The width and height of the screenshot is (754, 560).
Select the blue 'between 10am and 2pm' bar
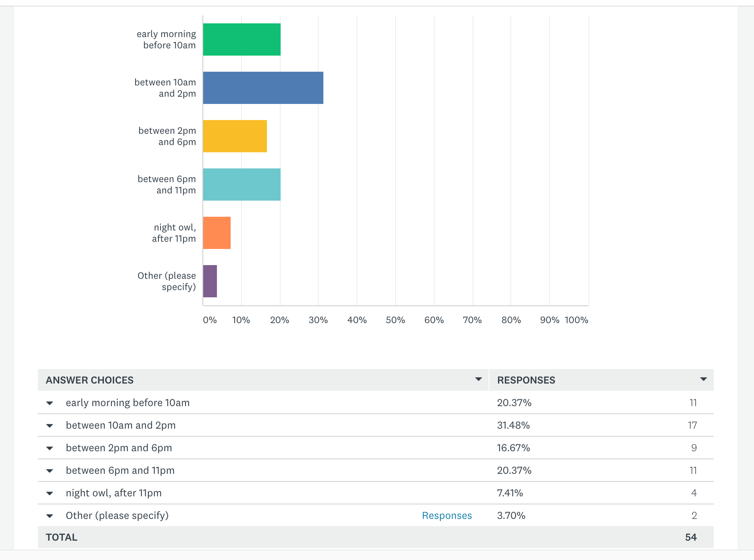pyautogui.click(x=263, y=88)
